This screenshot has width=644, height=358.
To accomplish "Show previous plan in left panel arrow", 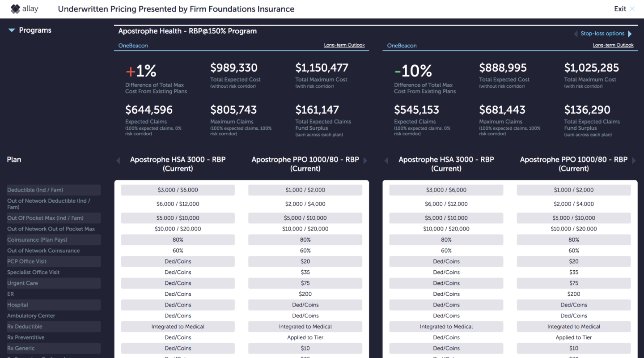I will tap(119, 160).
